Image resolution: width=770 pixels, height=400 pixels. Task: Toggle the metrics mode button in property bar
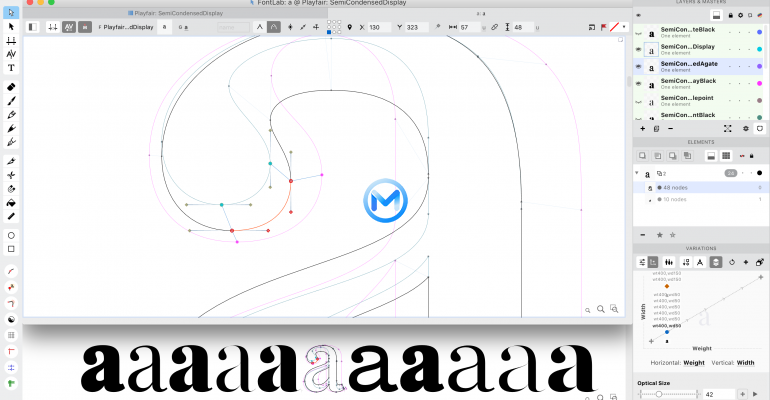(x=53, y=27)
